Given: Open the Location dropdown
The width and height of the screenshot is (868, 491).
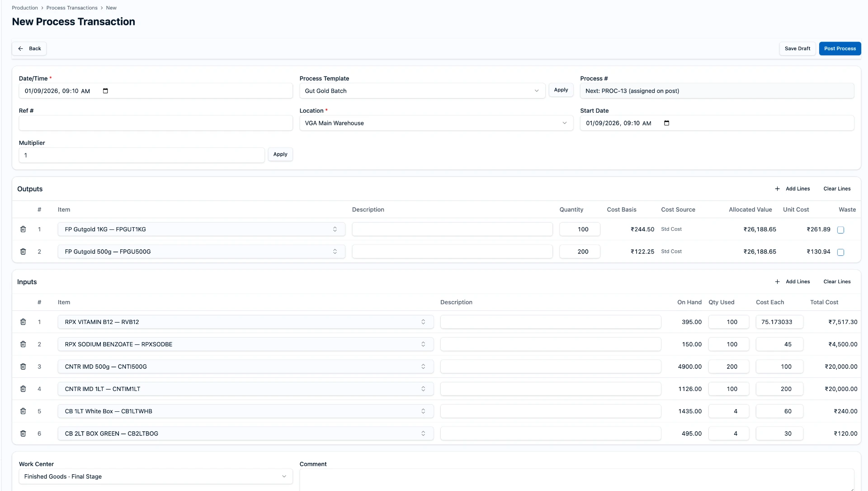Looking at the screenshot, I should (436, 123).
